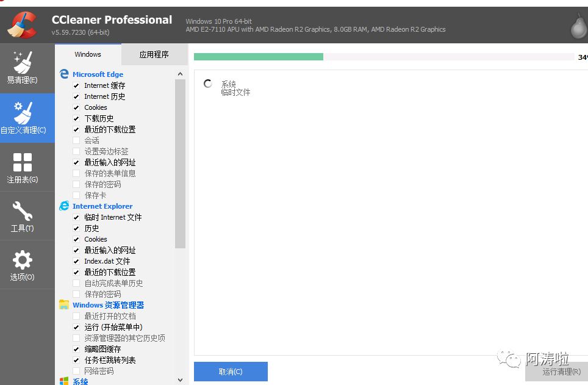This screenshot has width=588, height=385.
Task: Uncheck Edge Internet 缓存 checkbox
Action: (76, 85)
